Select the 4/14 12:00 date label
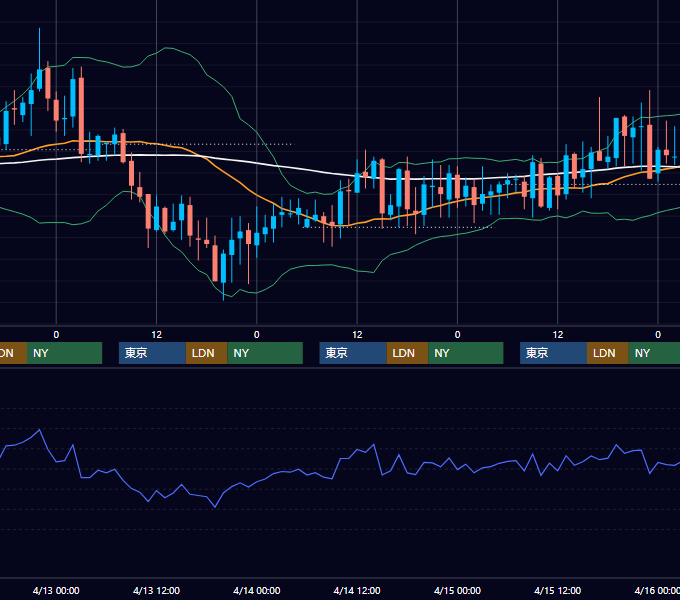This screenshot has height=600, width=680. pyautogui.click(x=356, y=590)
